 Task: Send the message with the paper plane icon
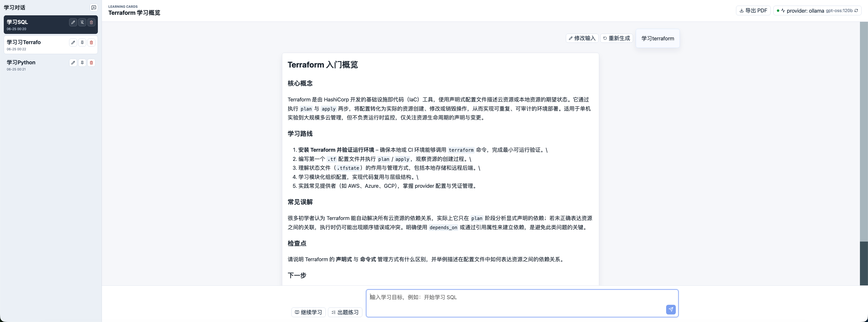click(670, 309)
